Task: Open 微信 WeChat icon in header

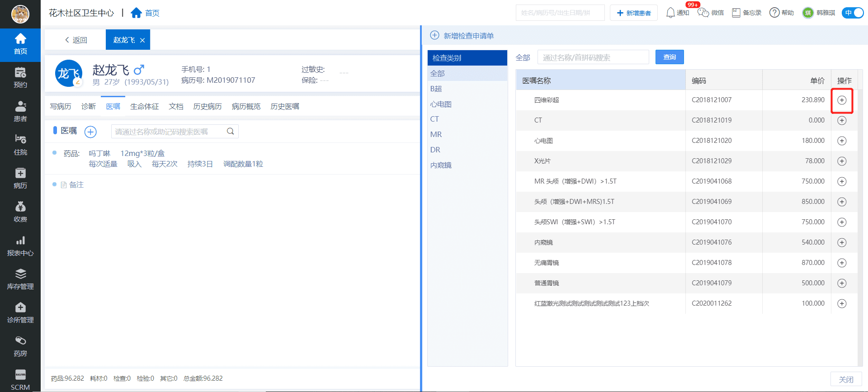Action: [703, 13]
